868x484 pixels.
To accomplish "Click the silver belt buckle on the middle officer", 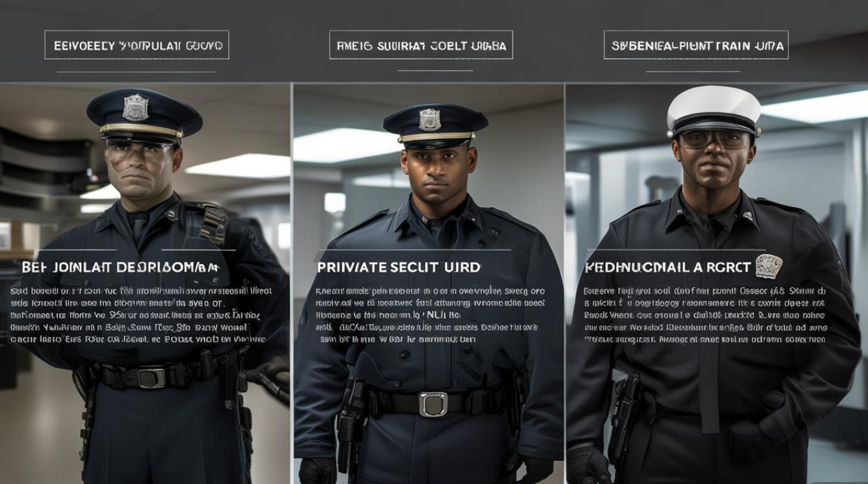I will click(433, 404).
